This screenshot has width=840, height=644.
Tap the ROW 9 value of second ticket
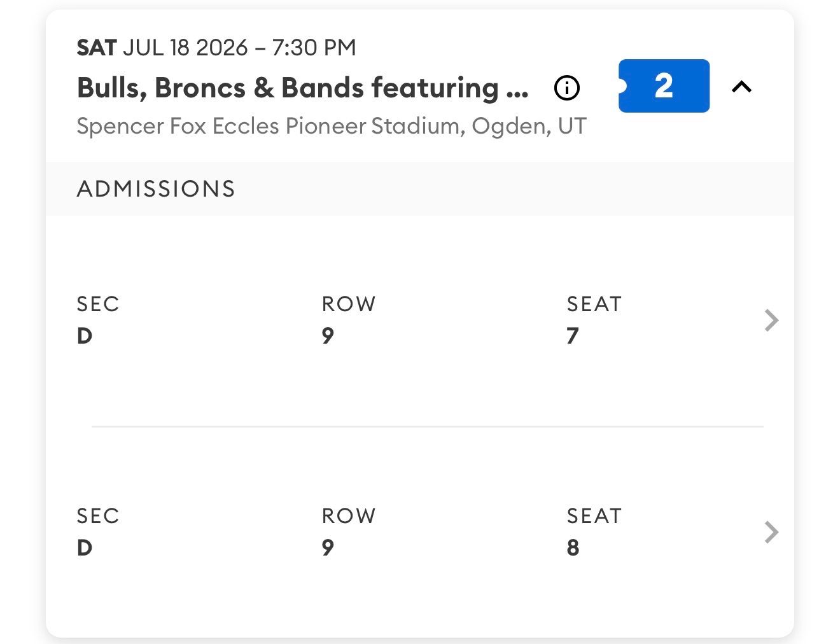[328, 547]
